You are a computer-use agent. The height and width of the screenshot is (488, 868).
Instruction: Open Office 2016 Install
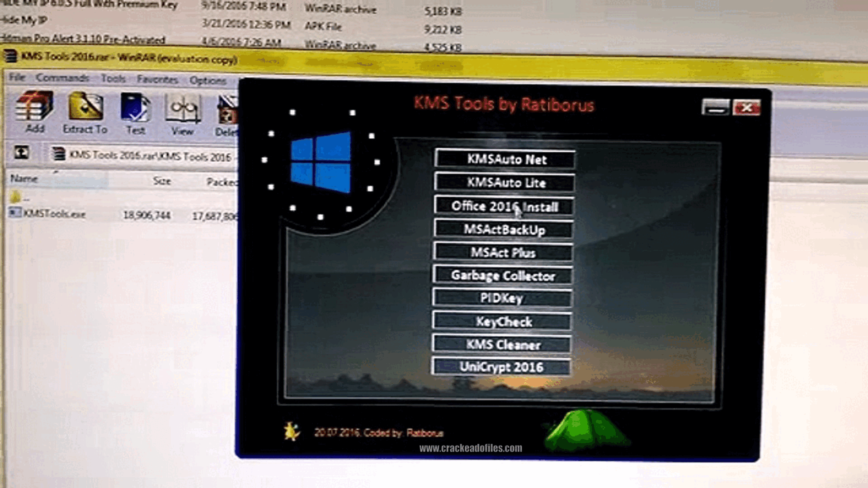click(x=504, y=206)
